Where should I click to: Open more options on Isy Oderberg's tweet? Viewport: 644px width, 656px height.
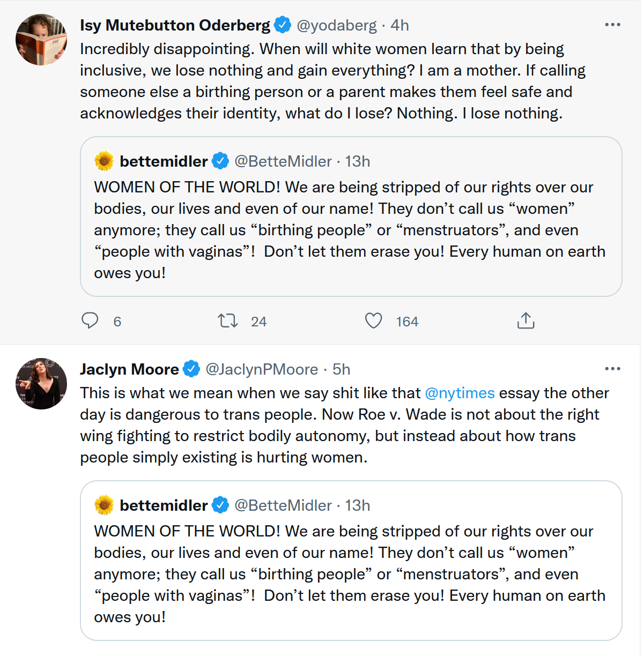612,25
